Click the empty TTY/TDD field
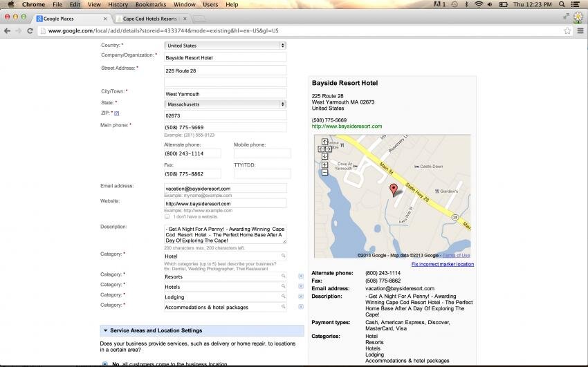 click(x=262, y=173)
